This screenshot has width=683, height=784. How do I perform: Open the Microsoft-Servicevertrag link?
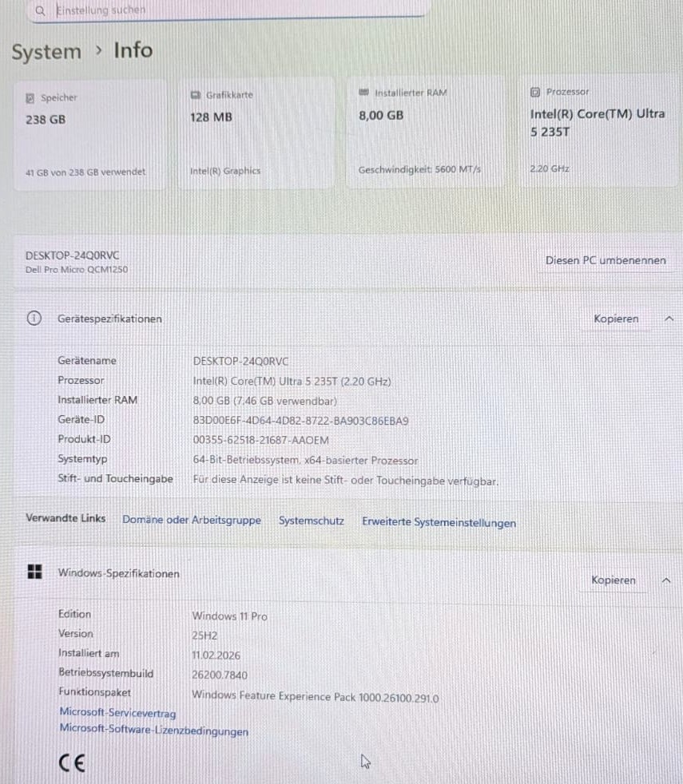pos(117,712)
